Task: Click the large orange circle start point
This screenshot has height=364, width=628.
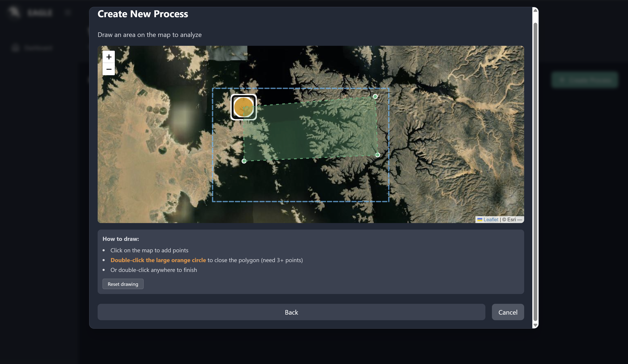Action: coord(244,107)
